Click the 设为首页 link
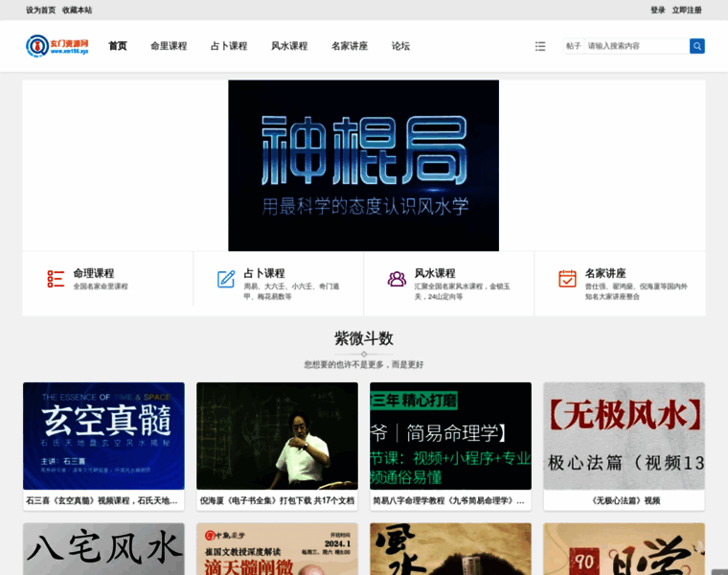The height and width of the screenshot is (575, 728). [40, 10]
